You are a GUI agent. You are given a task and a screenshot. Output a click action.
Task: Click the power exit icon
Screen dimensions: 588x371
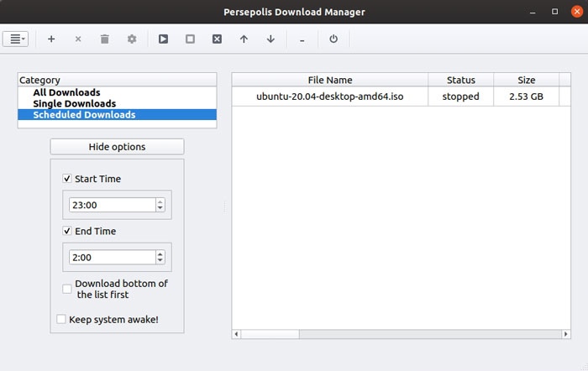(333, 39)
